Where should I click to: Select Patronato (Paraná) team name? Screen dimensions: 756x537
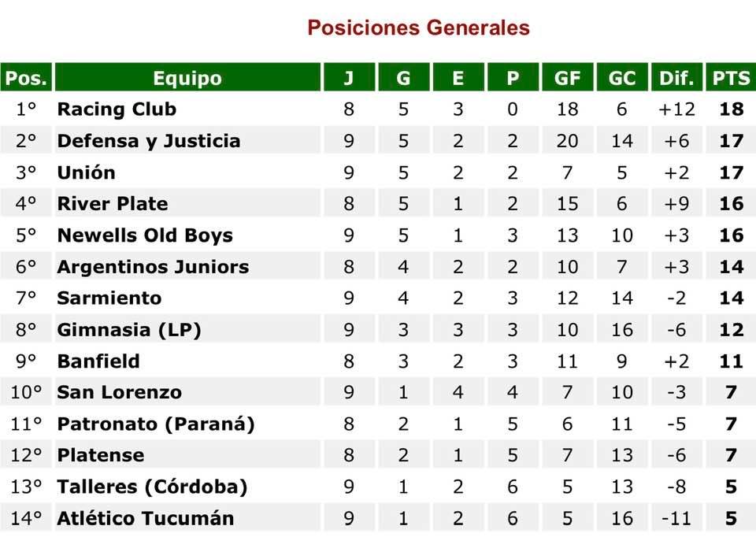[x=156, y=424]
